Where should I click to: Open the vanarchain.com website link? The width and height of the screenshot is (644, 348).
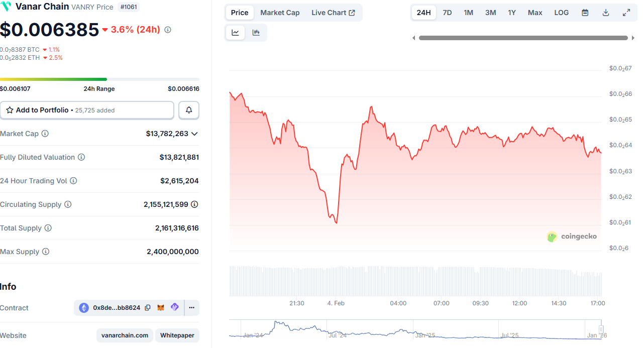(x=125, y=335)
